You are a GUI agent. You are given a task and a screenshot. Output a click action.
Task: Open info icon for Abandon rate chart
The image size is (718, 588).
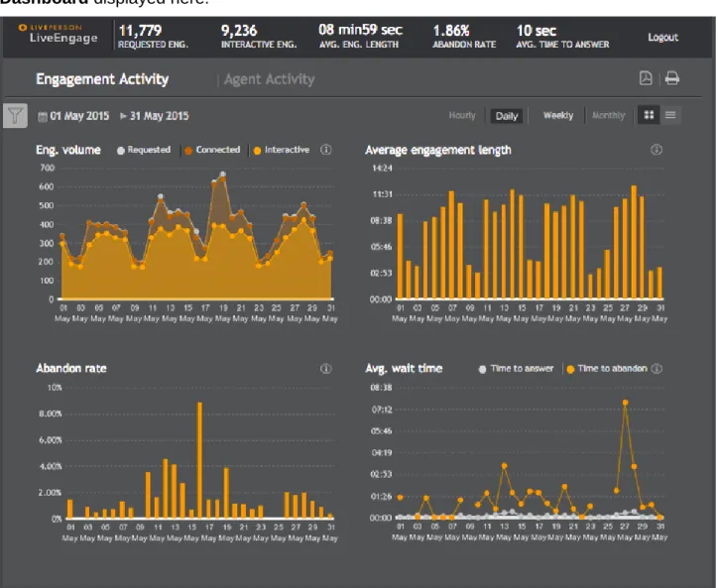click(326, 369)
